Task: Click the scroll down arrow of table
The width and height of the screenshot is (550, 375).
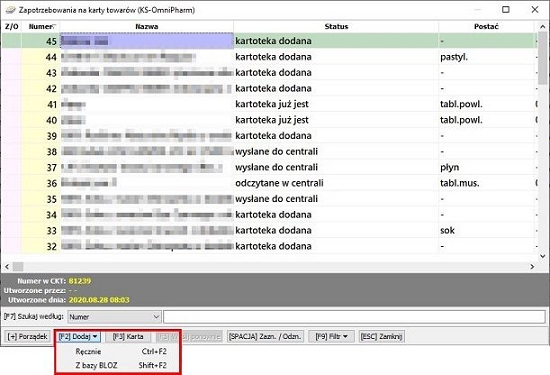Action: [x=543, y=256]
